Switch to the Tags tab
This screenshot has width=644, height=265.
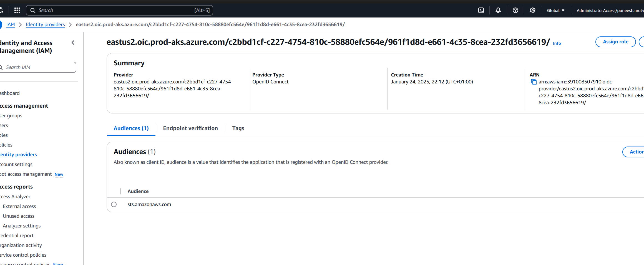pyautogui.click(x=238, y=128)
